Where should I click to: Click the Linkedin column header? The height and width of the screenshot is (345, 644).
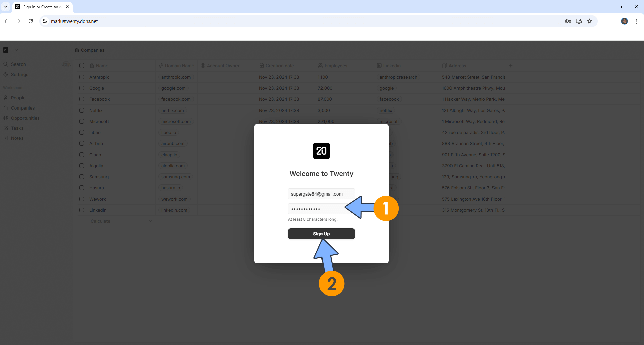click(x=389, y=66)
